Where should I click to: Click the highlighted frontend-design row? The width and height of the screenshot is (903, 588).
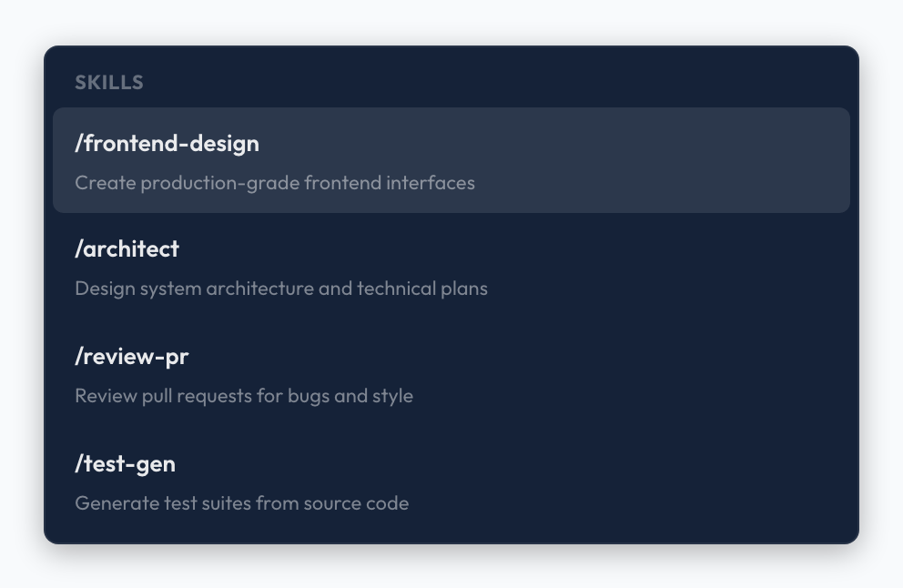pos(451,160)
